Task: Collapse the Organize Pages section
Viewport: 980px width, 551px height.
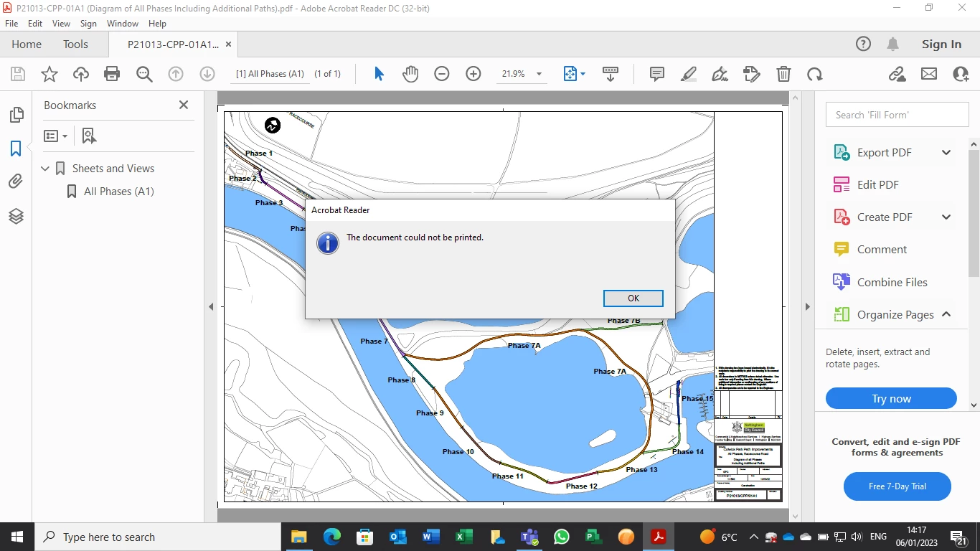Action: [x=946, y=314]
